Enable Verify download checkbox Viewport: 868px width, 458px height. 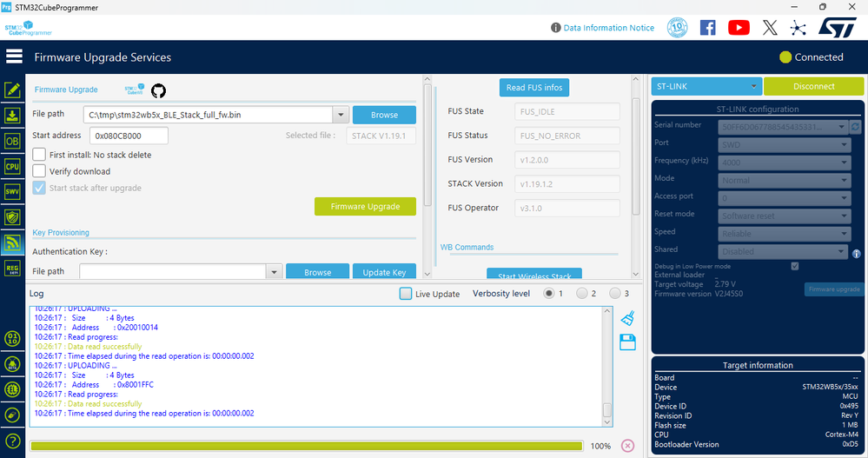(x=39, y=171)
